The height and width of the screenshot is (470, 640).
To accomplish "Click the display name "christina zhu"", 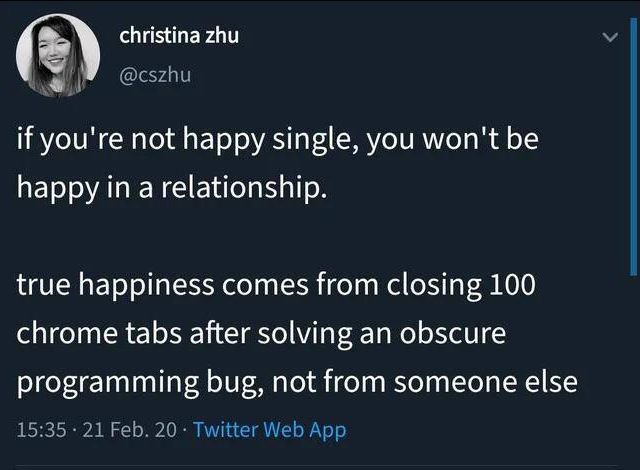I will (x=179, y=35).
